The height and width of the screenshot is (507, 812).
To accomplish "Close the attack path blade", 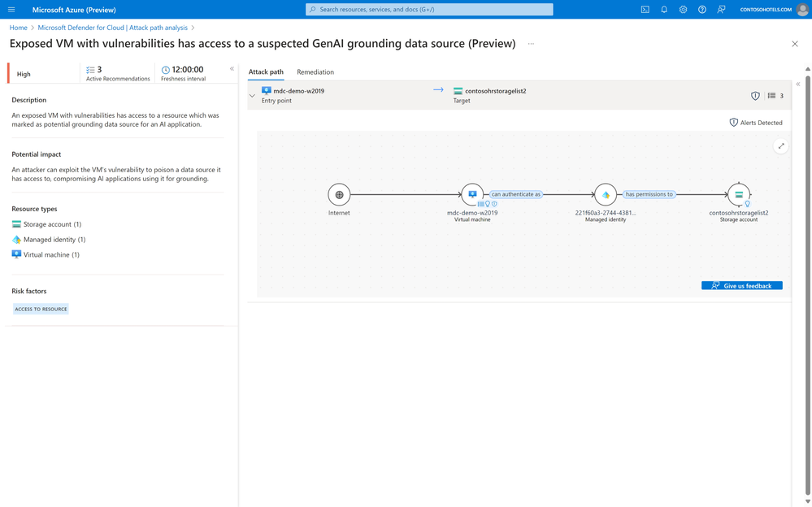I will click(795, 44).
